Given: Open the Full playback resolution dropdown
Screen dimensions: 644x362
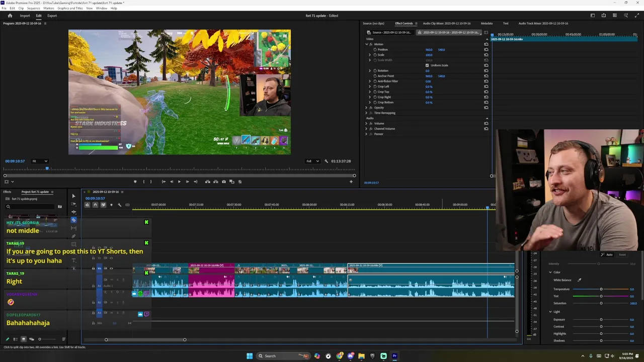Looking at the screenshot, I should 312,161.
